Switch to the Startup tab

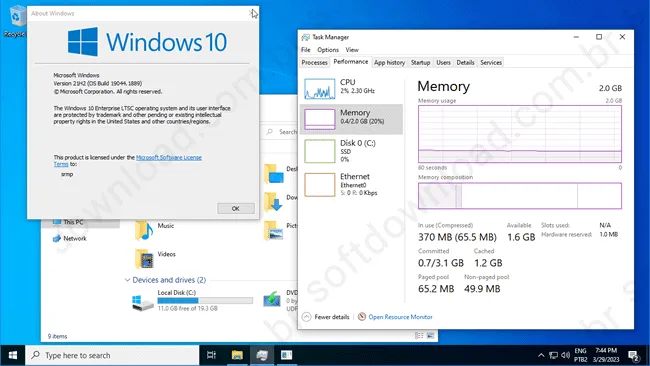click(x=420, y=62)
